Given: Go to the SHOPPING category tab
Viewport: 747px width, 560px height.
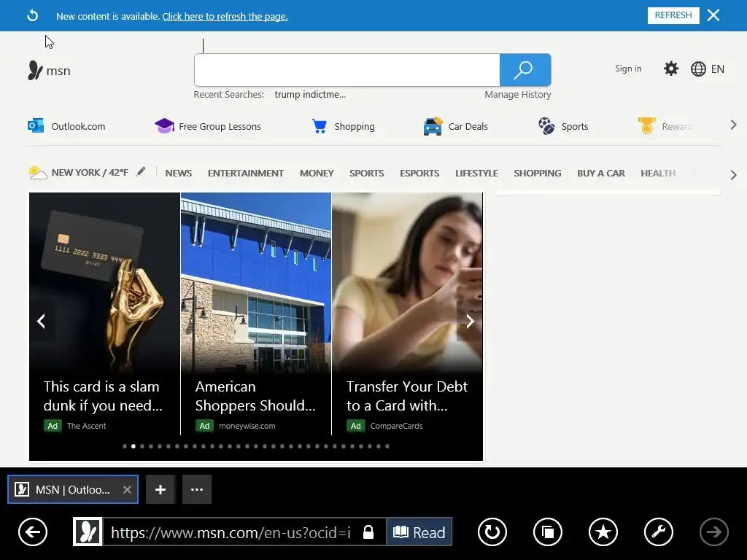Looking at the screenshot, I should tap(538, 174).
